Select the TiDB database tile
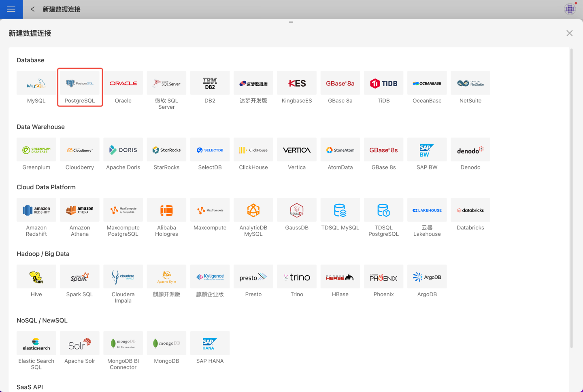This screenshot has height=392, width=583. [383, 83]
